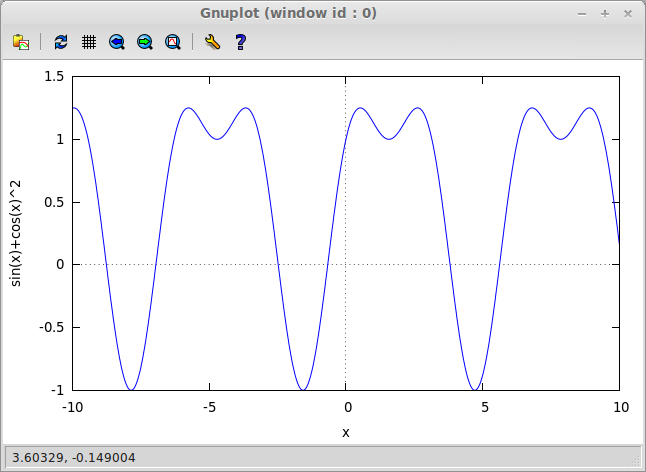Copy the plot to clipboard
The width and height of the screenshot is (646, 472).
tap(20, 42)
